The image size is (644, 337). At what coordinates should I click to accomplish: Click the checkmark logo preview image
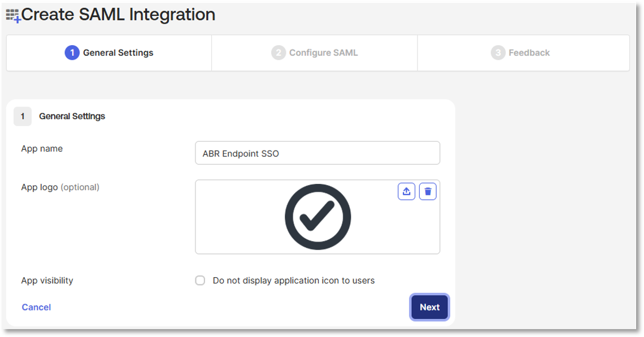(x=317, y=217)
